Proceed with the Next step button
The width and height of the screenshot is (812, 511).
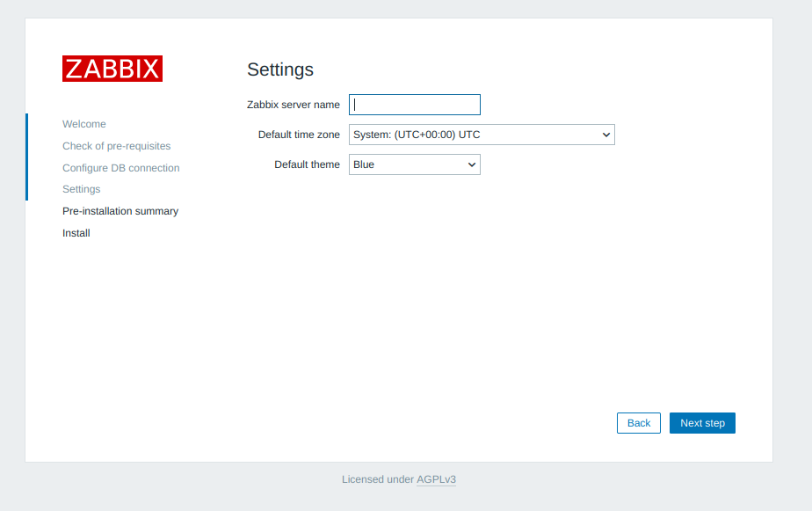pyautogui.click(x=702, y=423)
